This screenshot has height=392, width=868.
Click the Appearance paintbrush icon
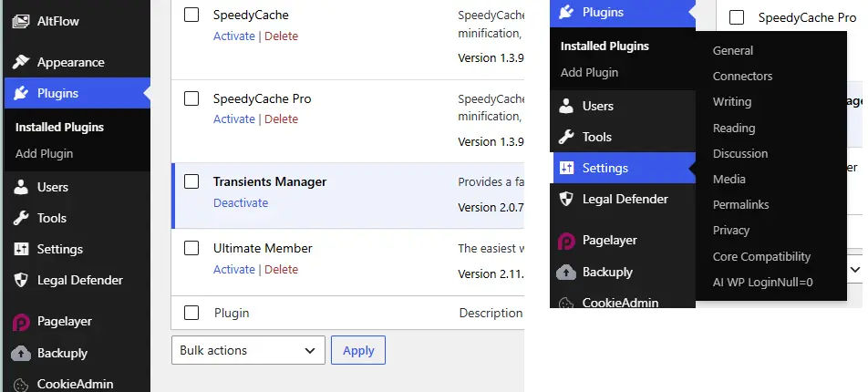coord(21,62)
